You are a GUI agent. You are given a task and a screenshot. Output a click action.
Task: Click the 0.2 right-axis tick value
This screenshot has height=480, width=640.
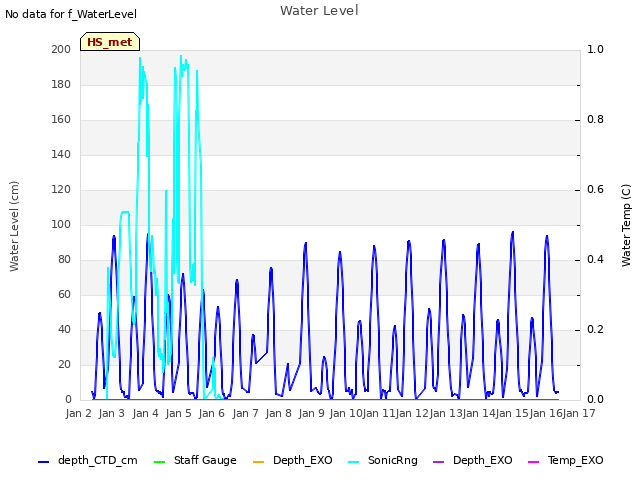tap(595, 330)
